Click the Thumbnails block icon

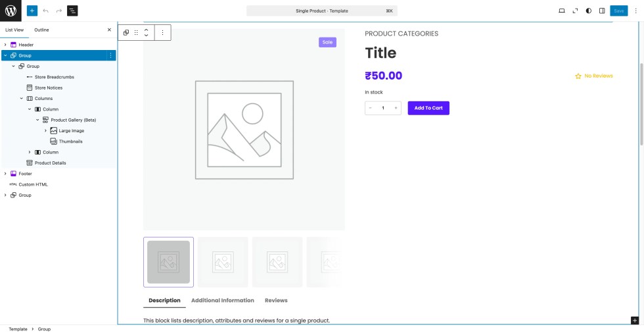[x=54, y=141]
